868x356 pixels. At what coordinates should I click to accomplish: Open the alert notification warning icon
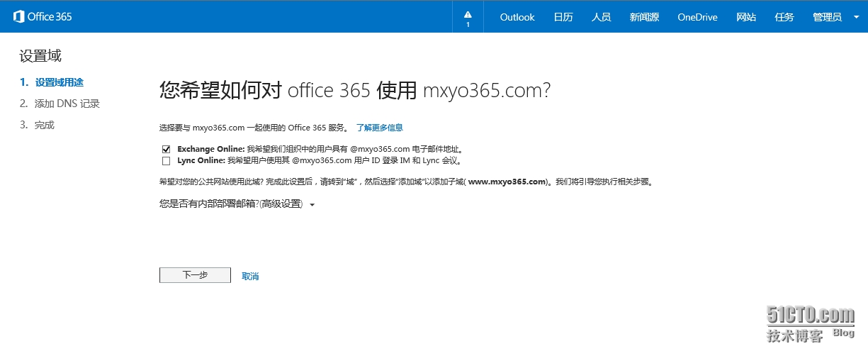point(468,16)
